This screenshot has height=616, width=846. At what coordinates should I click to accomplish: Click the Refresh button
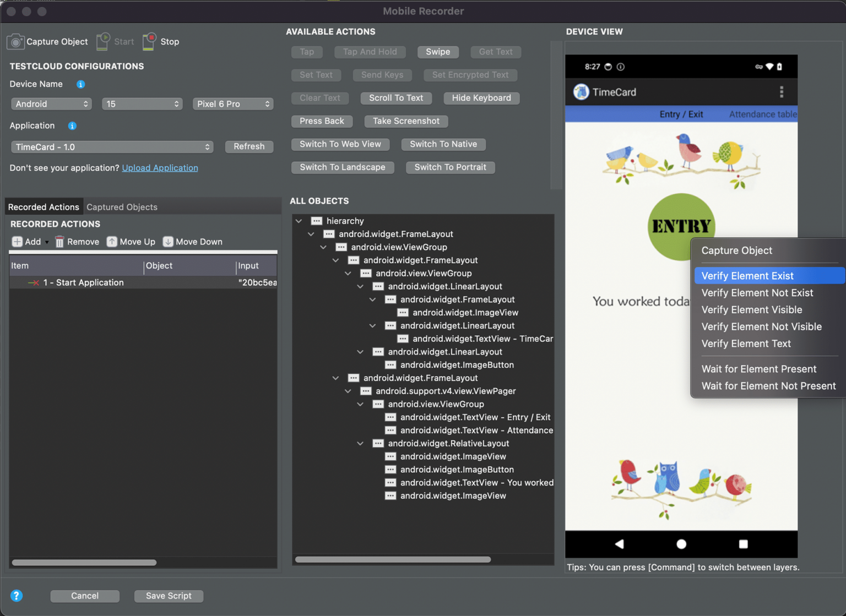click(249, 146)
